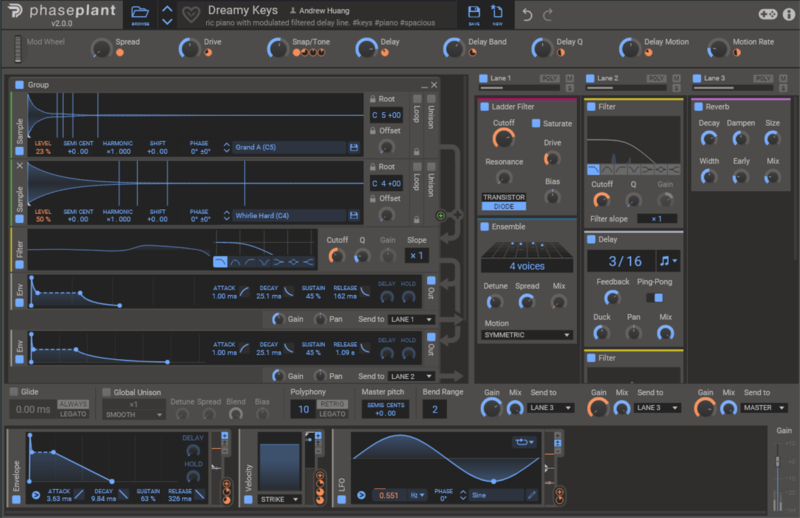Open the preset browser folder icon
Viewport: 800px width, 518px height.
click(x=141, y=13)
